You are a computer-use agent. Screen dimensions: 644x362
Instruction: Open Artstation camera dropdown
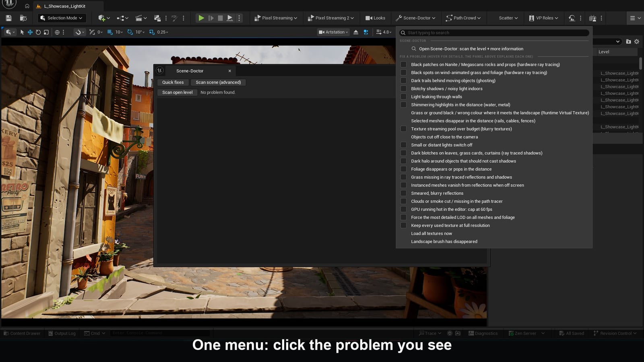(333, 32)
